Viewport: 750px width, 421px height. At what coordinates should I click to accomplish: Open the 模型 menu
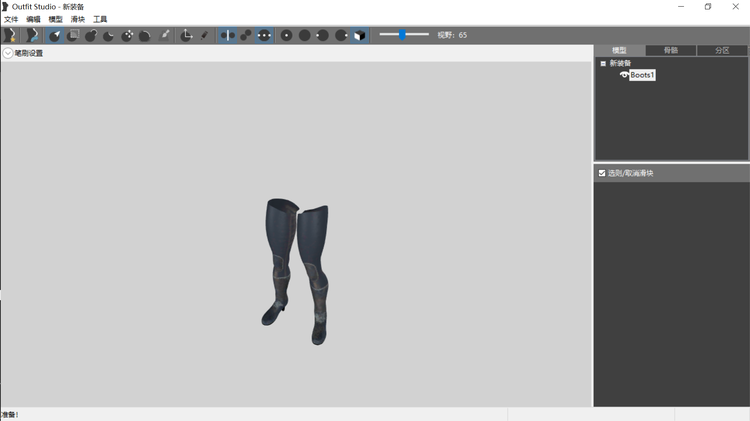pos(55,19)
